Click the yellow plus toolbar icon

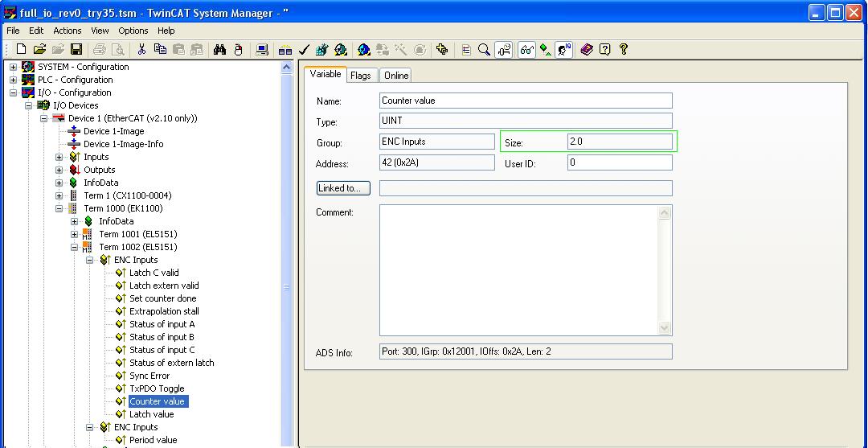pyautogui.click(x=442, y=49)
